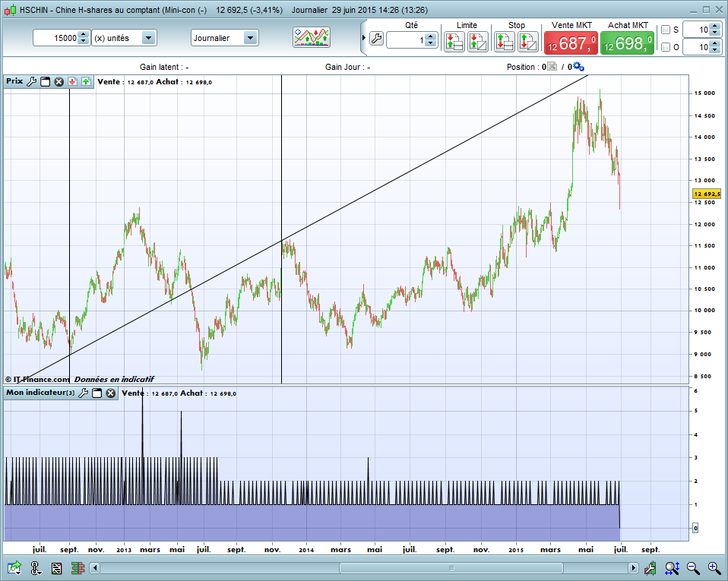Click the Gain Jour text
The image size is (728, 581).
348,67
